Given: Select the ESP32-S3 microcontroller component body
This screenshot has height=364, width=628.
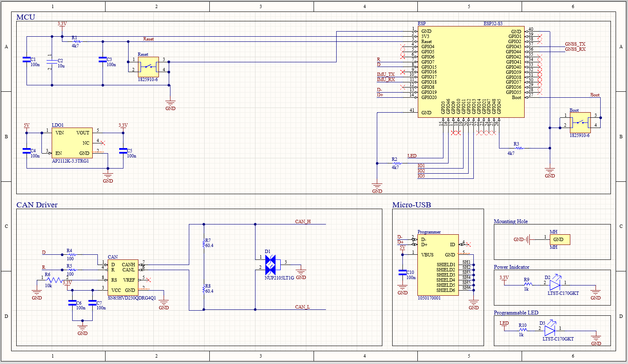Looking at the screenshot, I should 471,72.
